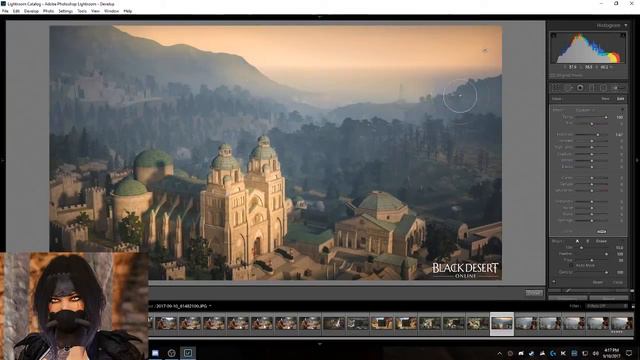
Task: Click the histogram image area
Action: tap(588, 48)
